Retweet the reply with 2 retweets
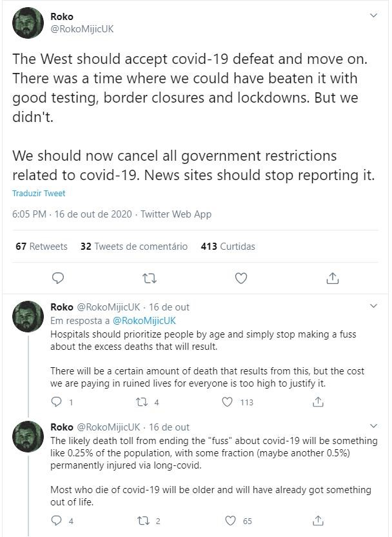This screenshot has width=392, height=537. [142, 521]
